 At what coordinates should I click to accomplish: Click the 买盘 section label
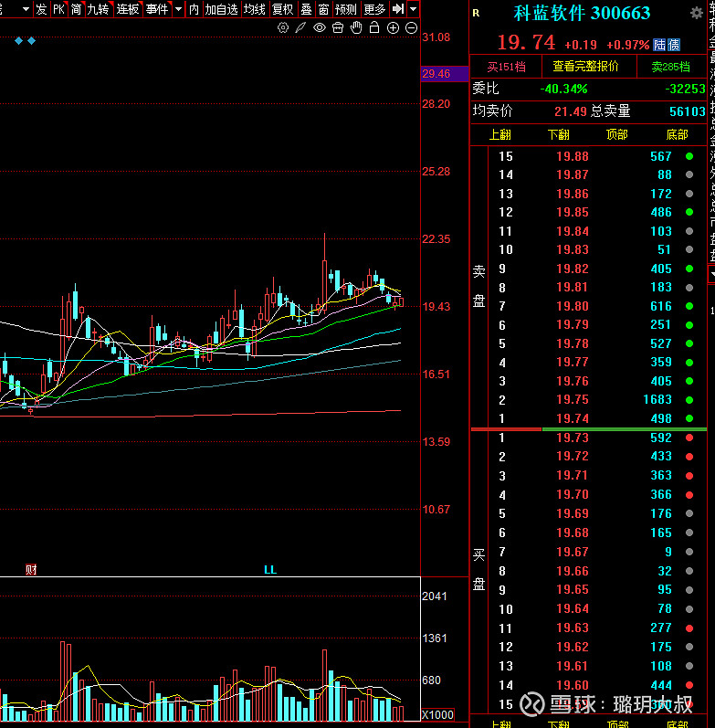tap(478, 569)
